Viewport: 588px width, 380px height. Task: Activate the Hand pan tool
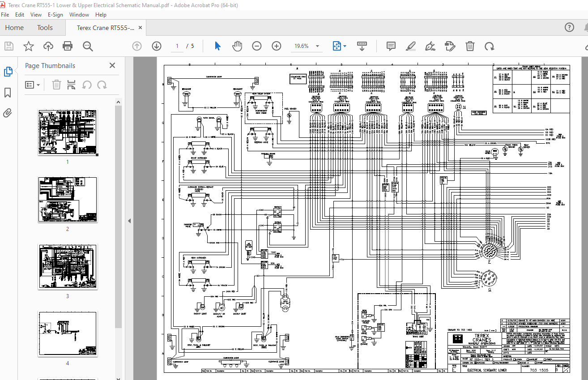click(x=237, y=46)
